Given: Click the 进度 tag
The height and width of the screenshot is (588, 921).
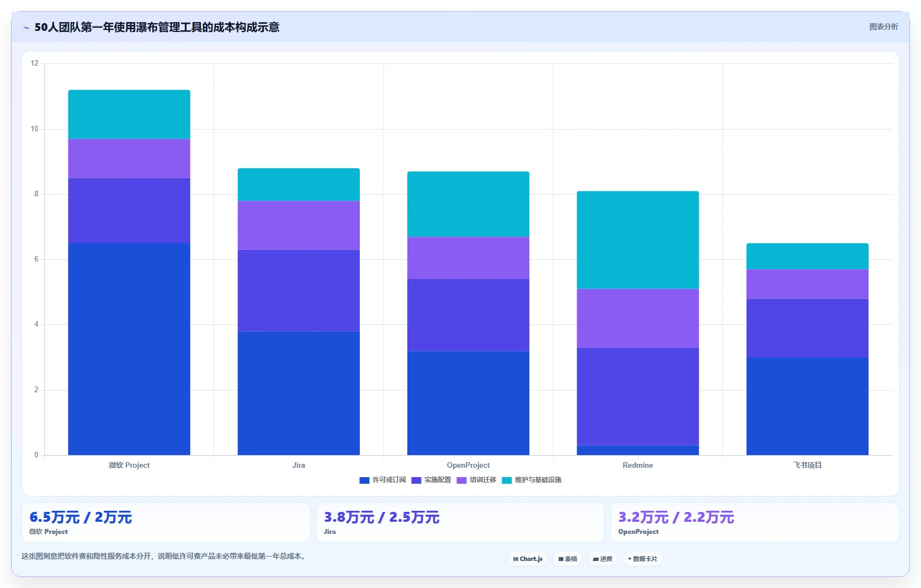Looking at the screenshot, I should [603, 559].
